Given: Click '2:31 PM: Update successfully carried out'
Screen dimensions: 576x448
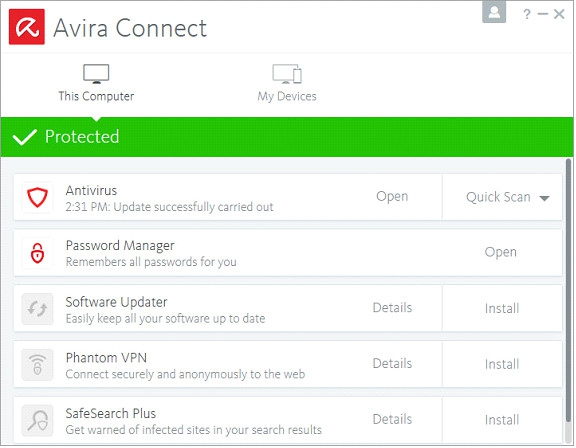Looking at the screenshot, I should [x=169, y=207].
